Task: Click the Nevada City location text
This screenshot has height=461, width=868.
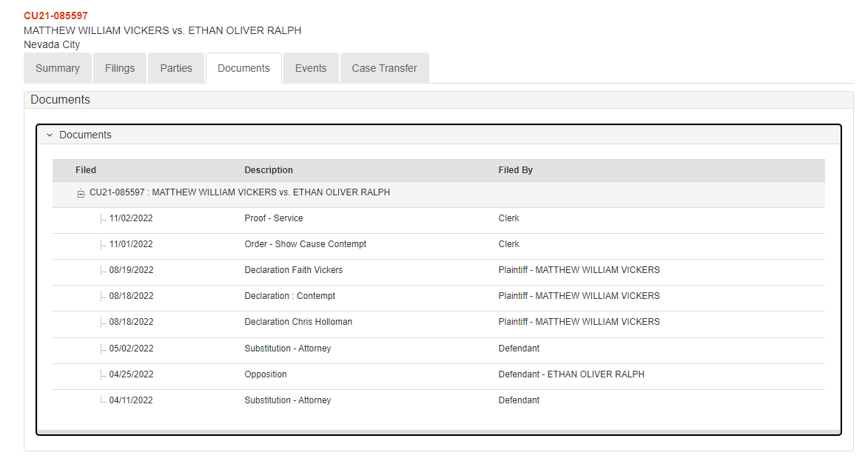Action: point(52,45)
